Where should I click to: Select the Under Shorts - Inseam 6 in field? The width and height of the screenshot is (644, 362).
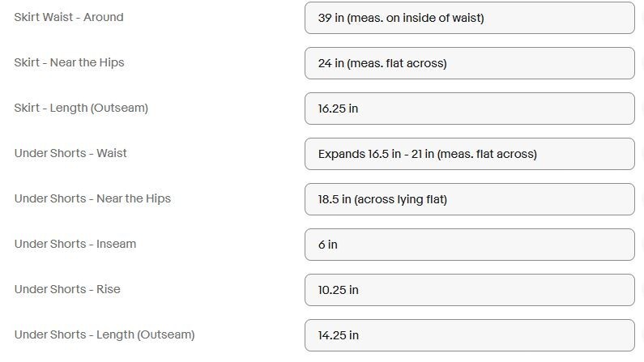point(470,245)
